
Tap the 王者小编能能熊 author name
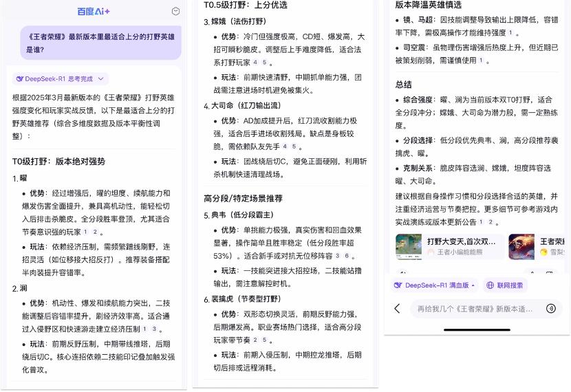(x=460, y=252)
